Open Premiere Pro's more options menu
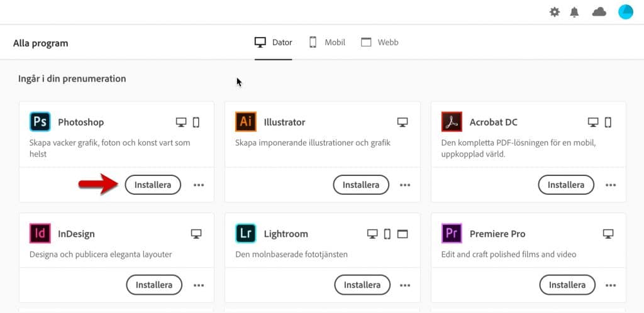The image size is (644, 313). click(x=611, y=285)
